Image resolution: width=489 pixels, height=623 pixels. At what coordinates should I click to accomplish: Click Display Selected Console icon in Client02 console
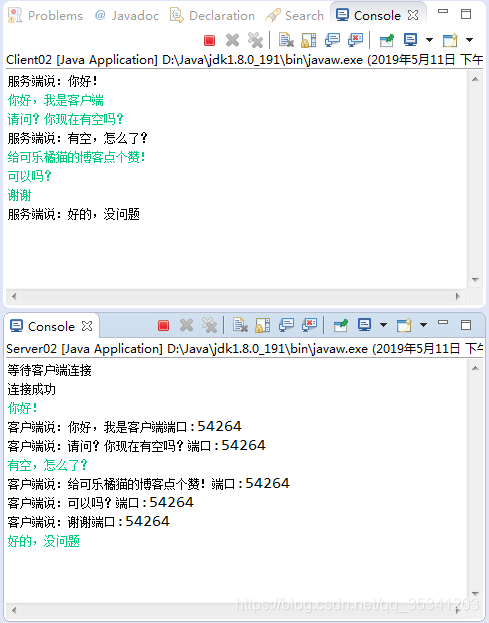(410, 40)
